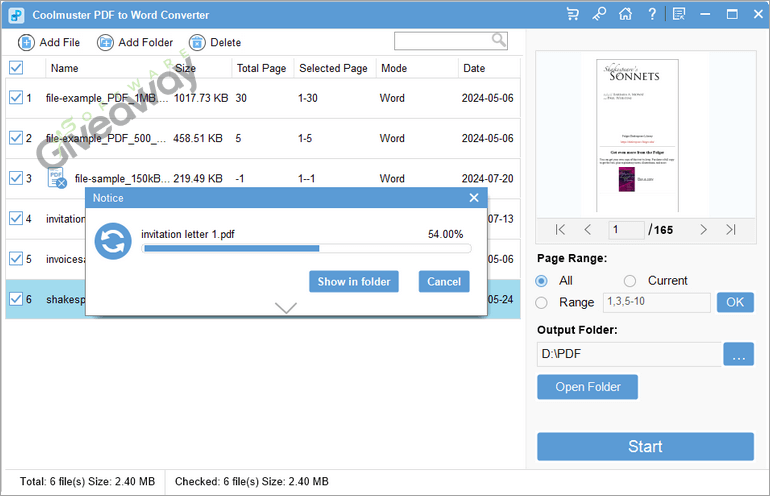Uncheck file row 6 checkbox
The height and width of the screenshot is (496, 770).
click(x=16, y=299)
